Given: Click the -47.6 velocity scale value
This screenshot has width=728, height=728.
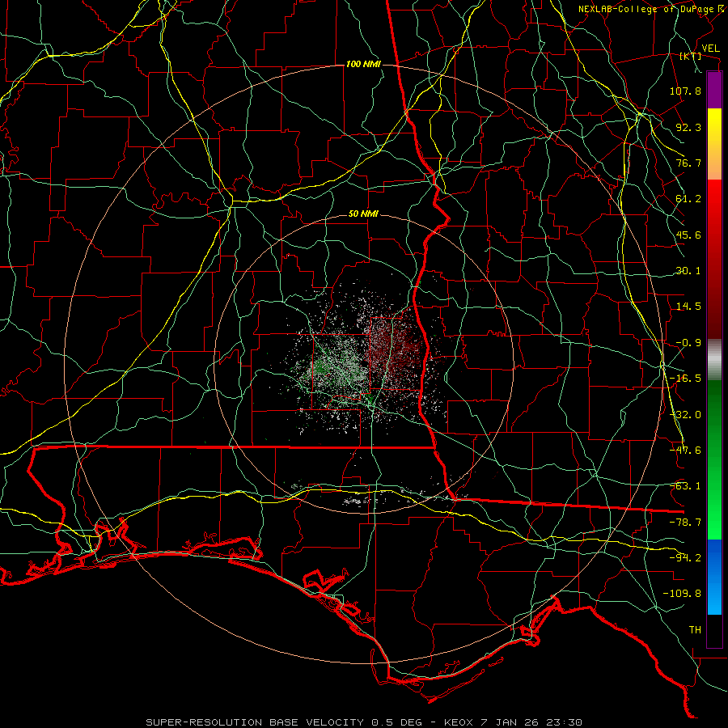Looking at the screenshot, I should [x=685, y=451].
